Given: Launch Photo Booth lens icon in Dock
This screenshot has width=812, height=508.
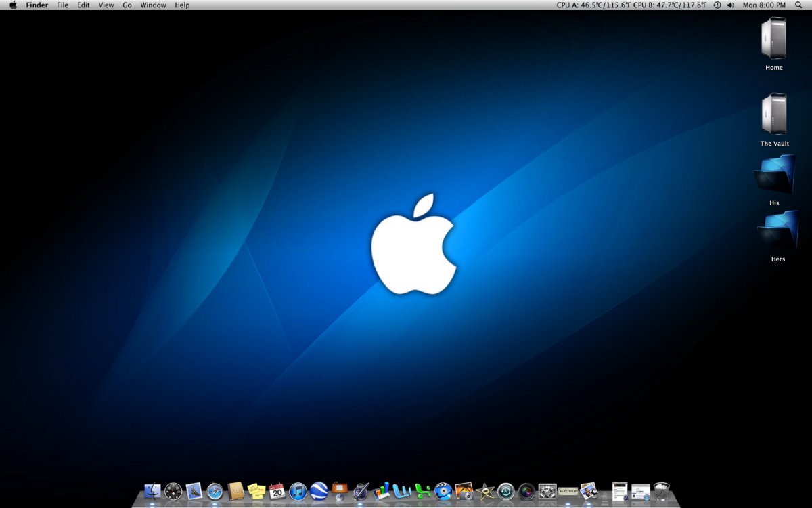Looking at the screenshot, I should (526, 491).
